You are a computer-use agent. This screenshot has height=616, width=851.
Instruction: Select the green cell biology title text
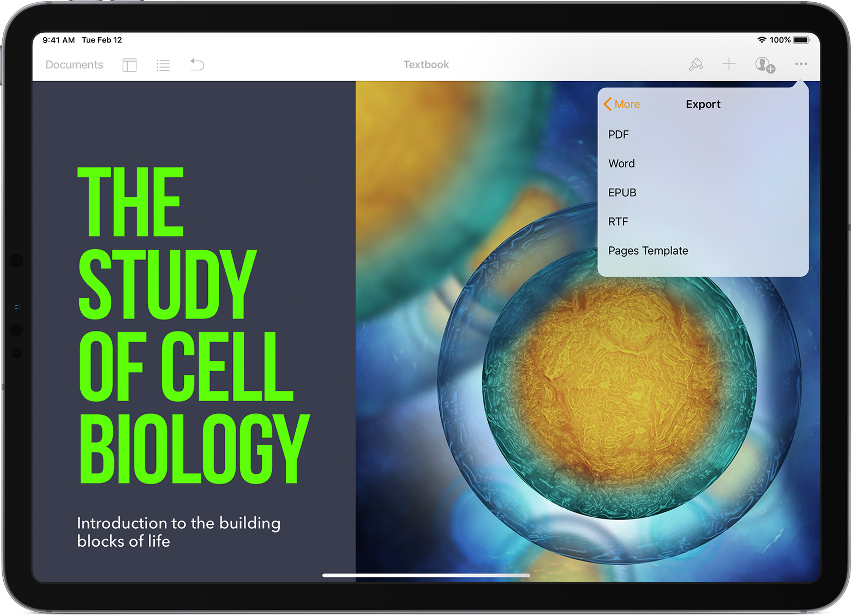pyautogui.click(x=194, y=325)
